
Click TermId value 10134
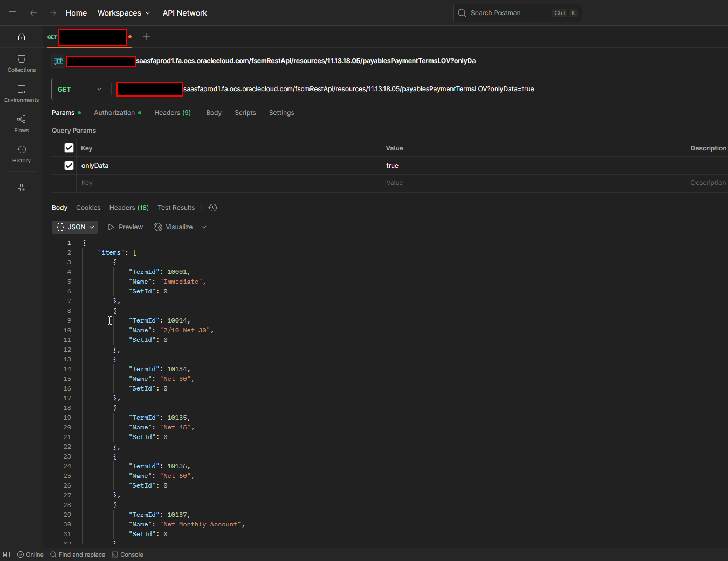point(177,369)
